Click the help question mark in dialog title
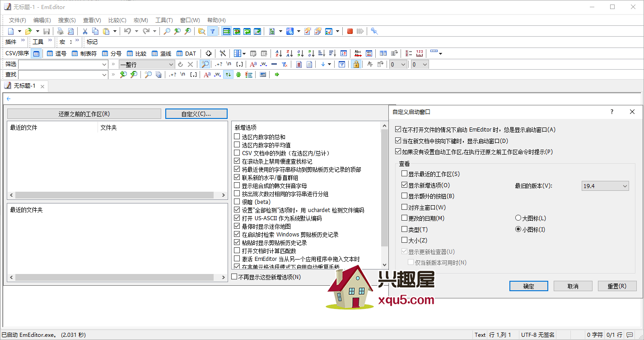The image size is (644, 340). (612, 112)
